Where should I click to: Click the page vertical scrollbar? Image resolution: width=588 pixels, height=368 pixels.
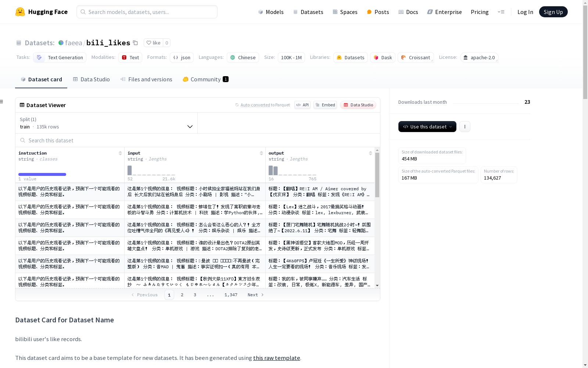(585, 52)
